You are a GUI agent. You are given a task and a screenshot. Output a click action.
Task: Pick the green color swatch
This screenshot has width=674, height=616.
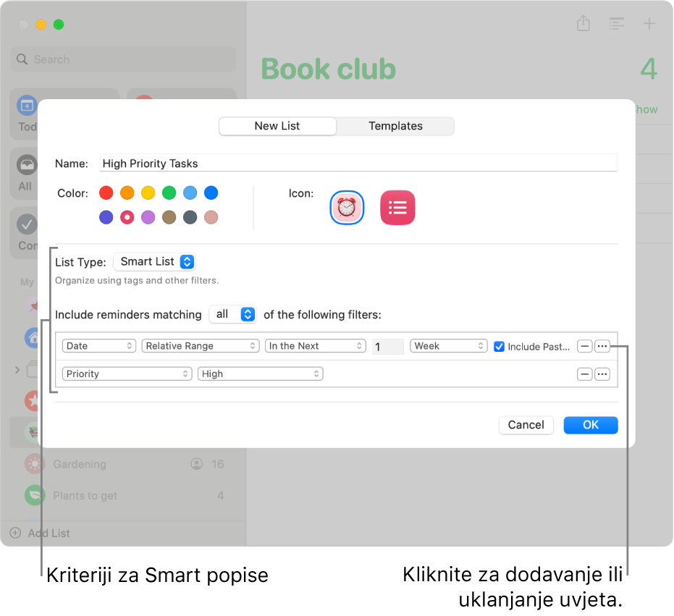(169, 193)
